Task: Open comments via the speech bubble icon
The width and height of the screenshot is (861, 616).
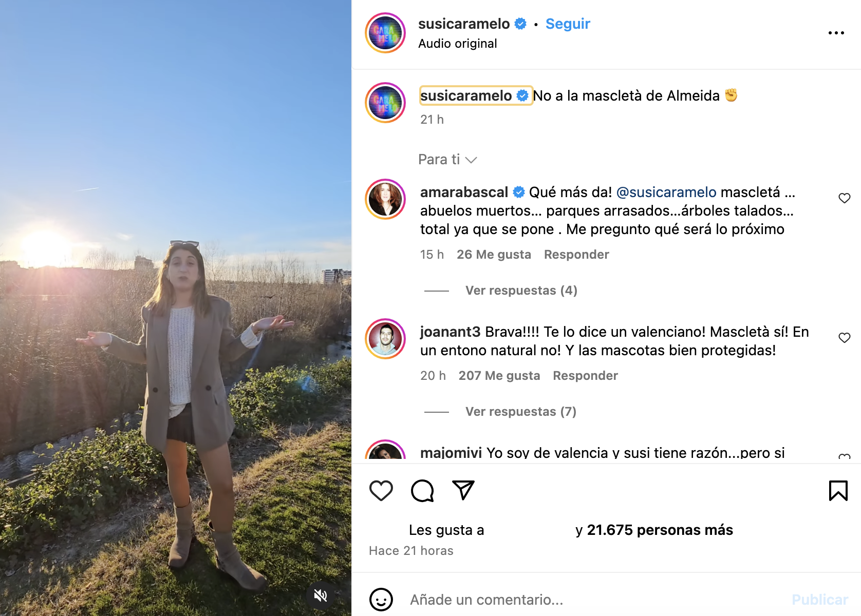Action: point(422,491)
